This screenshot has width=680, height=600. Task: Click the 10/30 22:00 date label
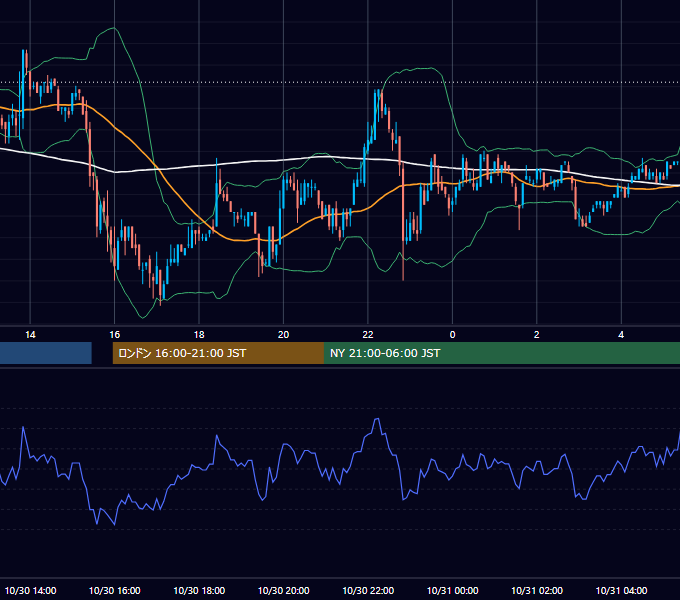[368, 590]
